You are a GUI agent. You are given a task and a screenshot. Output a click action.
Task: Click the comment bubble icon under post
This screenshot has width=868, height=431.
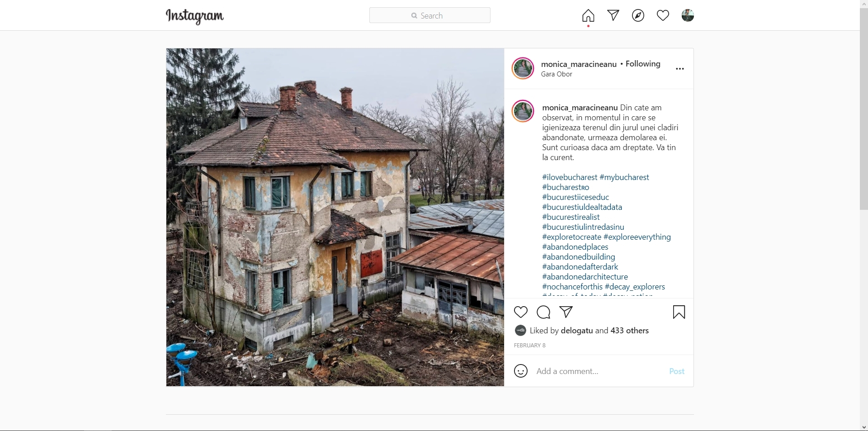[543, 312]
